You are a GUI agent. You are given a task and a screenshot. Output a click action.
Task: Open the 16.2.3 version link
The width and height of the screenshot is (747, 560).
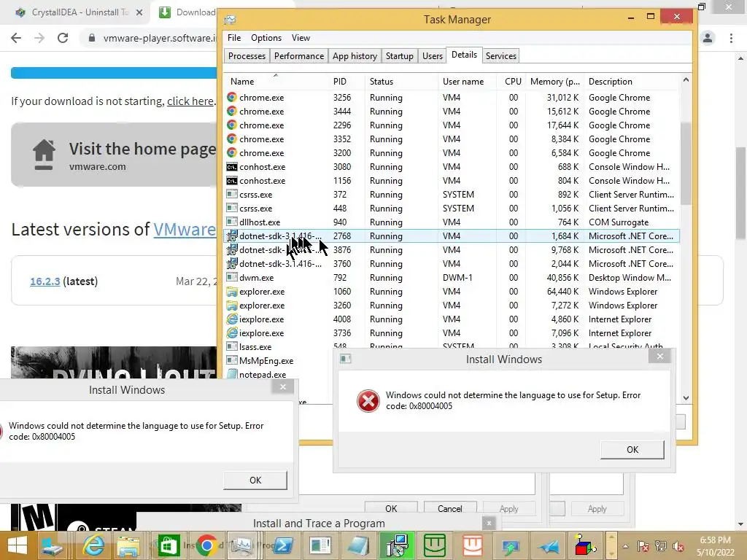(x=44, y=281)
